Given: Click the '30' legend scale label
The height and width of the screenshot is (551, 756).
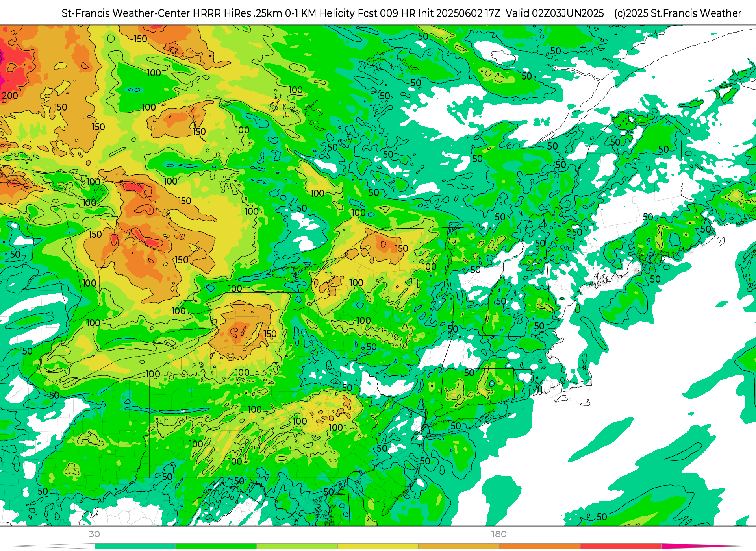Looking at the screenshot, I should (94, 534).
